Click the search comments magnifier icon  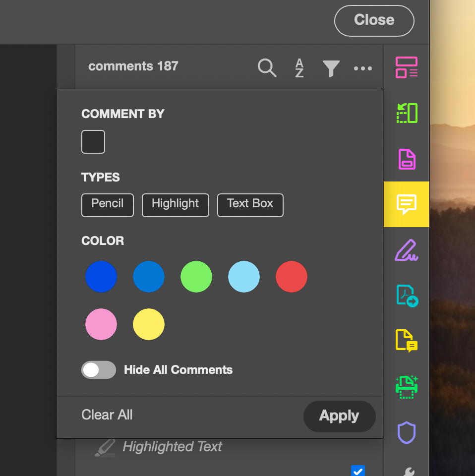pos(267,68)
